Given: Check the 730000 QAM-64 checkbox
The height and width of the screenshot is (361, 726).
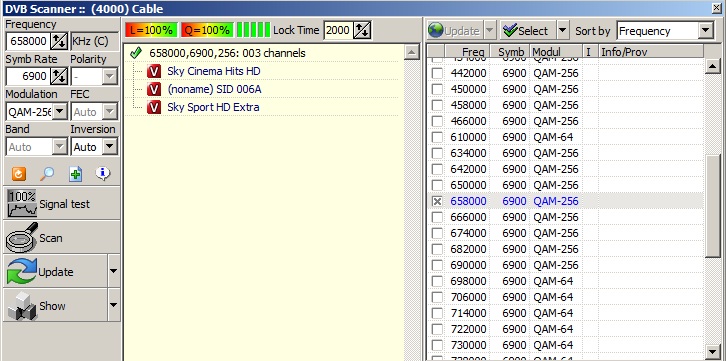Looking at the screenshot, I should (x=437, y=345).
